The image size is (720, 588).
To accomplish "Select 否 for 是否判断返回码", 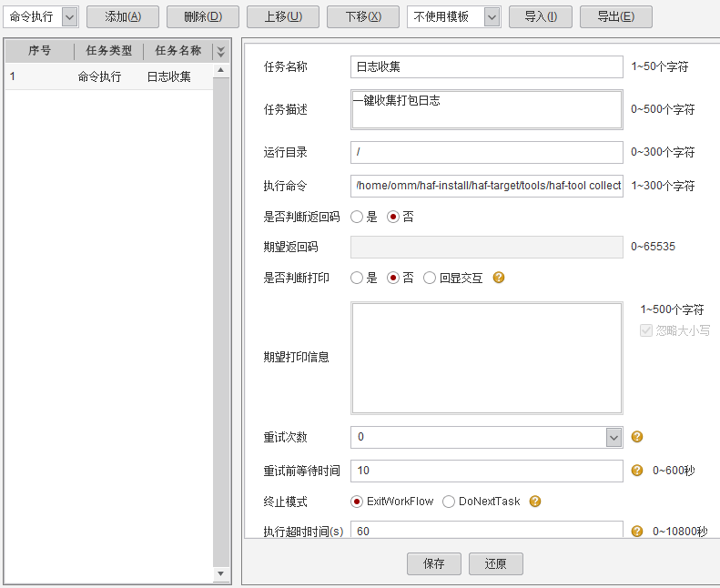I will pos(393,217).
